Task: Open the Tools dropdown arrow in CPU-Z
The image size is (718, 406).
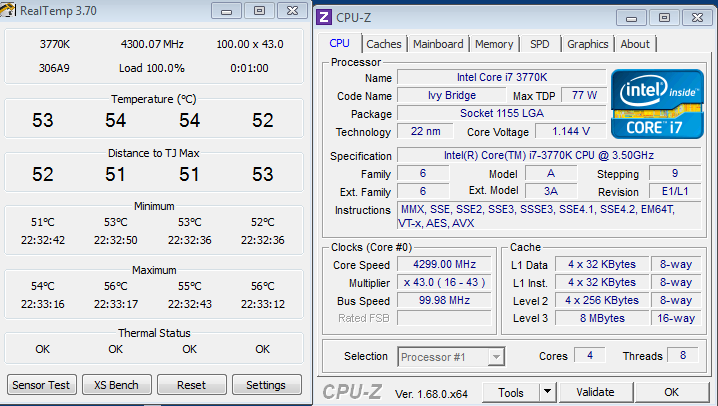Action: click(547, 392)
